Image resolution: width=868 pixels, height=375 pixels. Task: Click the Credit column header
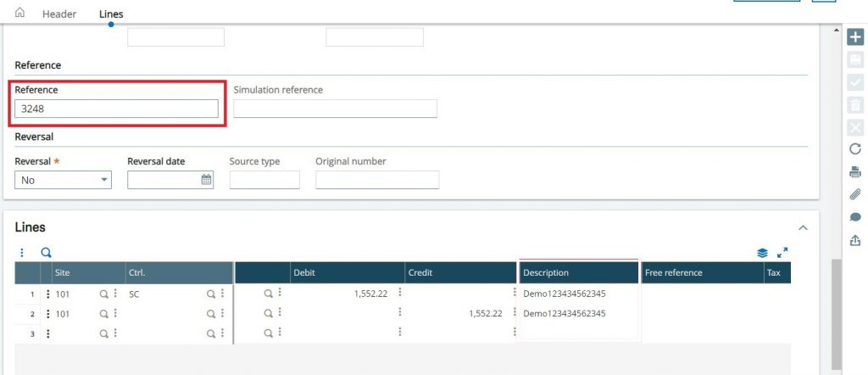click(460, 272)
